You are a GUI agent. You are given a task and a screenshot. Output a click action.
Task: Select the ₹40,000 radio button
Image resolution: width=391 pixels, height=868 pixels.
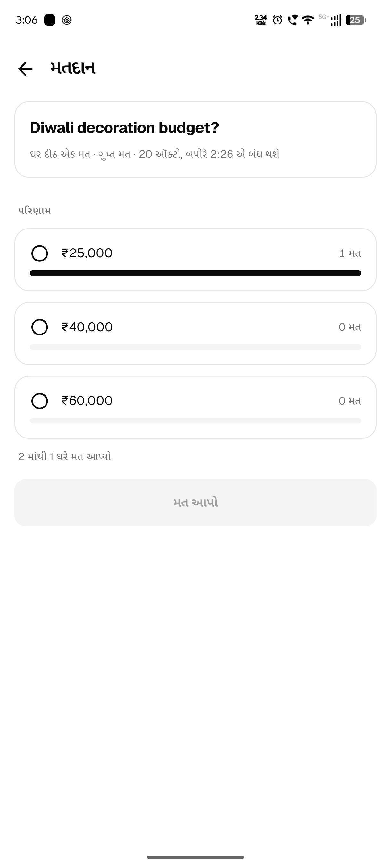[39, 327]
